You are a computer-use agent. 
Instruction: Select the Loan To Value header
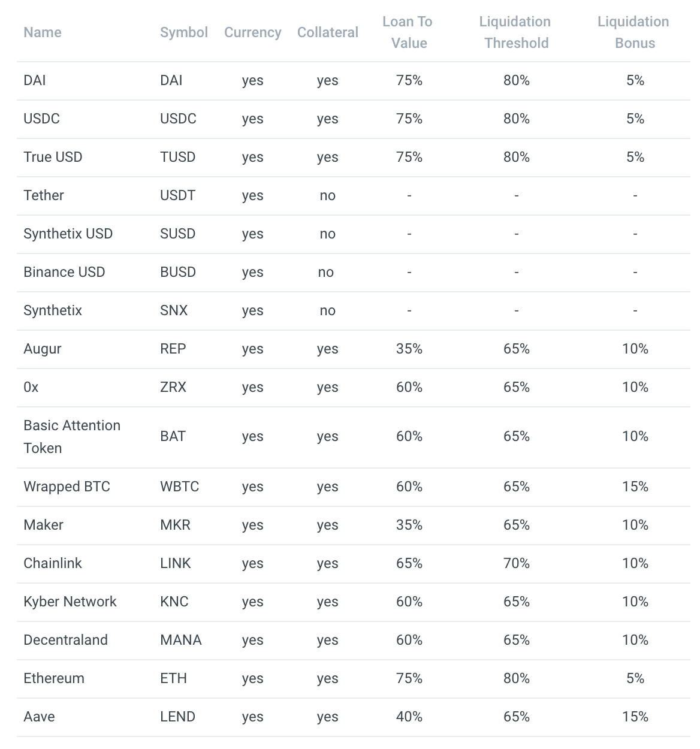click(409, 32)
